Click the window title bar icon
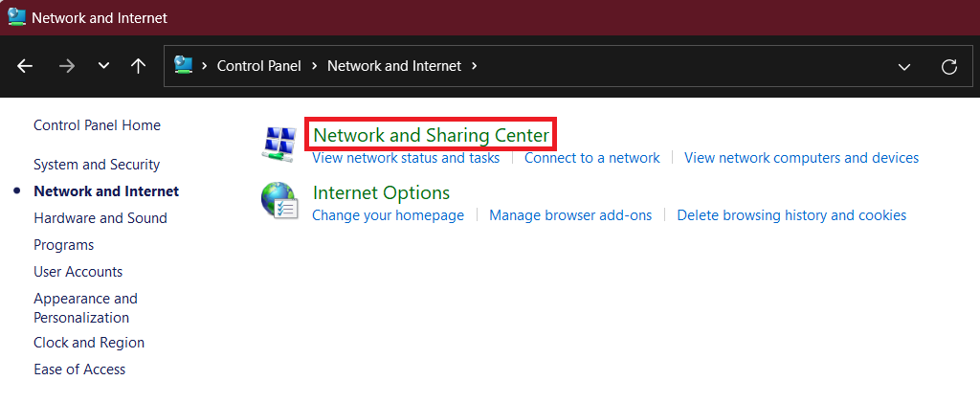The height and width of the screenshot is (403, 980). pyautogui.click(x=16, y=17)
